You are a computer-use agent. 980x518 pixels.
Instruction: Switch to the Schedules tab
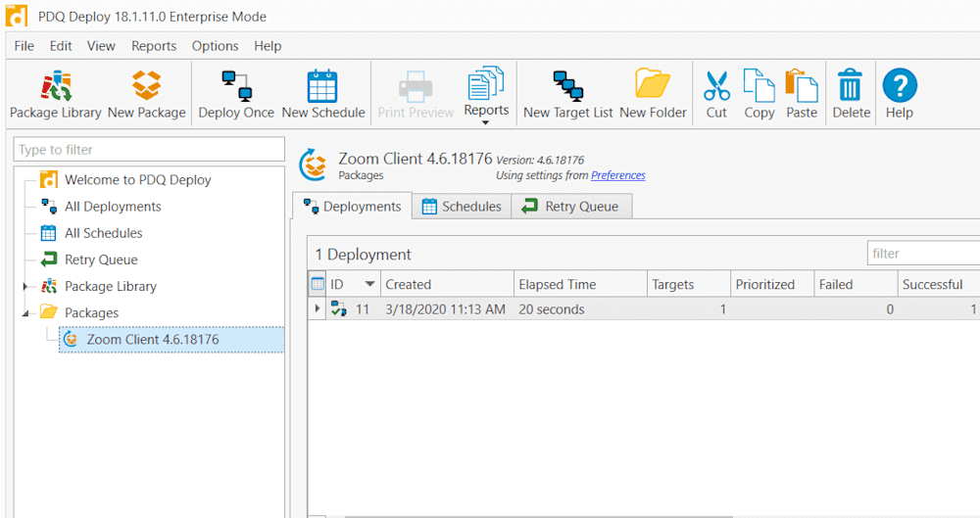pyautogui.click(x=462, y=207)
